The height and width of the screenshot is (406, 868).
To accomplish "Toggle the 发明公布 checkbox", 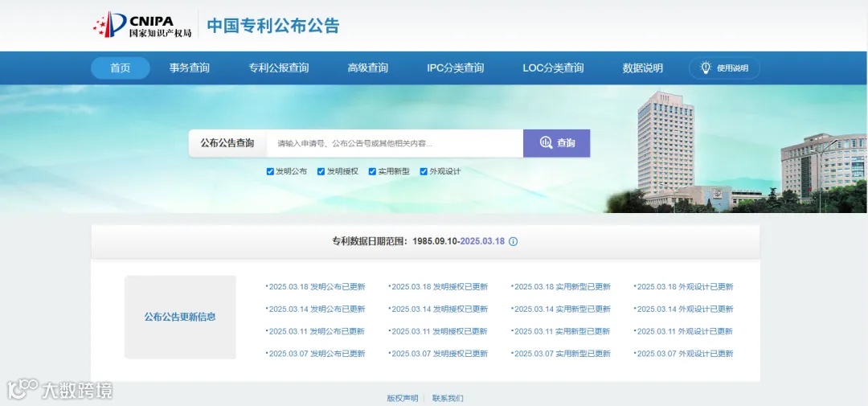I will (270, 172).
